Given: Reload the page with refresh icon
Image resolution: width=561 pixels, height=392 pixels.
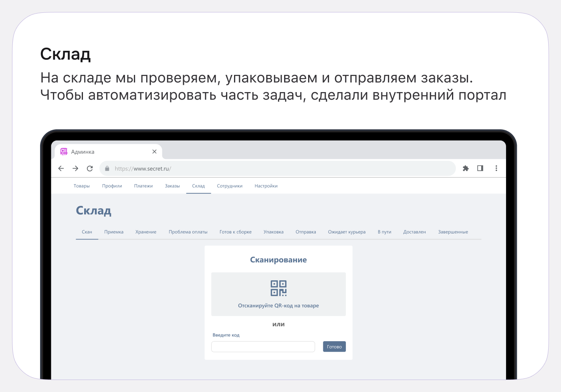Looking at the screenshot, I should click(90, 169).
